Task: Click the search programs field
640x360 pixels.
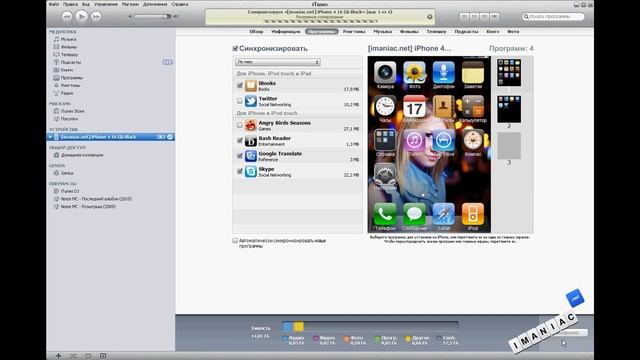Action: 553,16
